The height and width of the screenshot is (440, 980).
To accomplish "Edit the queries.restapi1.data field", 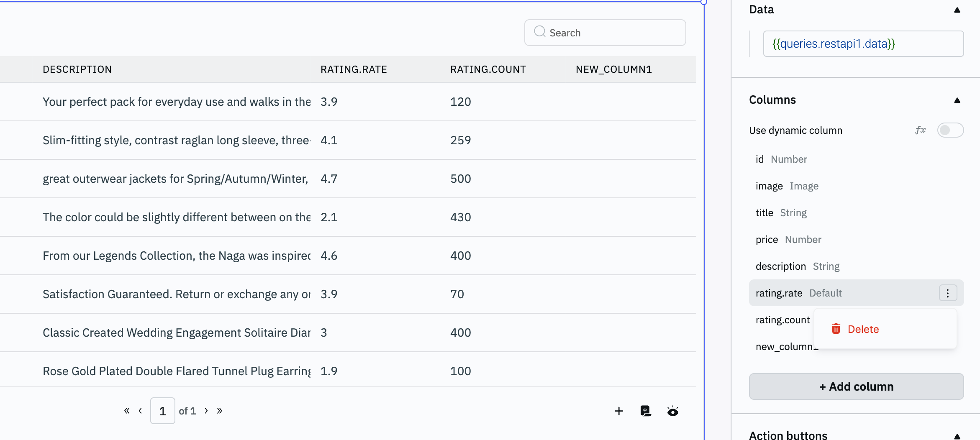I will click(863, 44).
